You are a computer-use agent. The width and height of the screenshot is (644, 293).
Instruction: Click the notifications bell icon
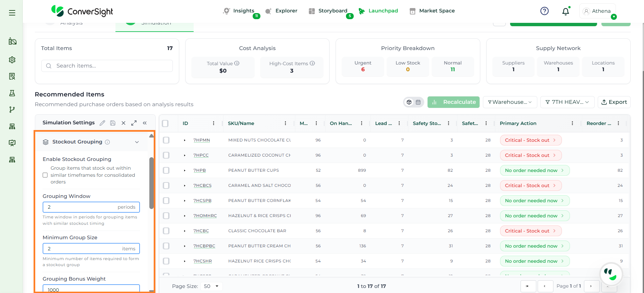click(x=565, y=11)
